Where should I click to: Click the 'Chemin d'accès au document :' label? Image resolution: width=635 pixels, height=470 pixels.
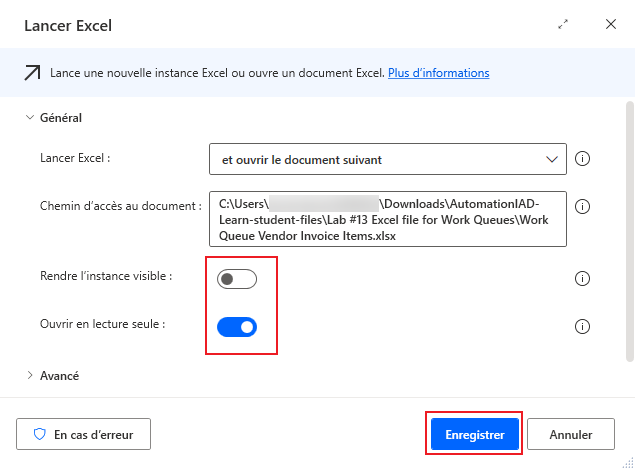[121, 206]
